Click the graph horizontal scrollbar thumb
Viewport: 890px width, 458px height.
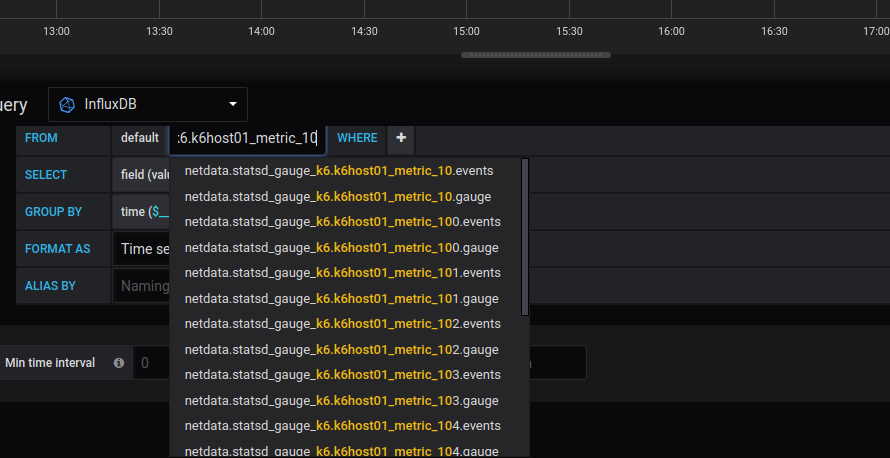[536, 55]
